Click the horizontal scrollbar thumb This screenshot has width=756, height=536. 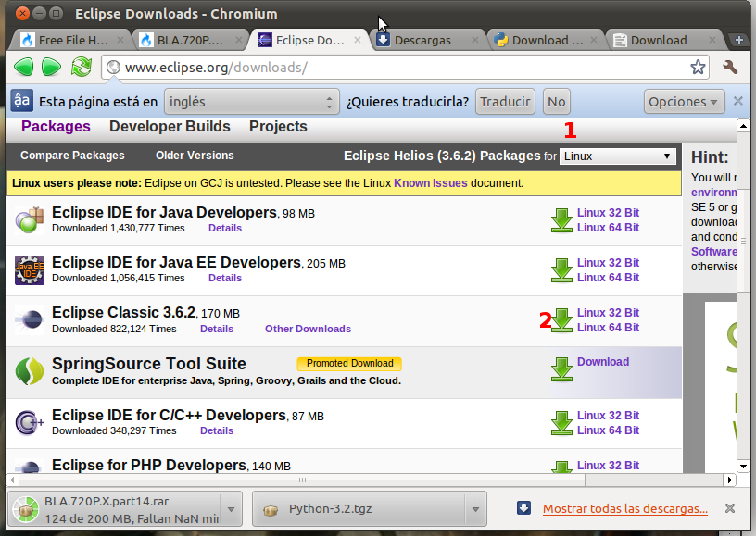(x=302, y=480)
